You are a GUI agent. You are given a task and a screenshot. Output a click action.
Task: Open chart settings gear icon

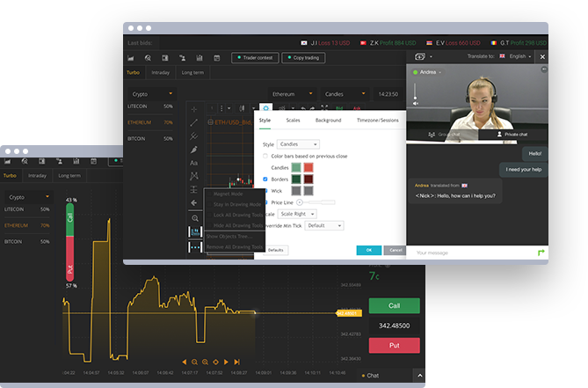(x=265, y=107)
